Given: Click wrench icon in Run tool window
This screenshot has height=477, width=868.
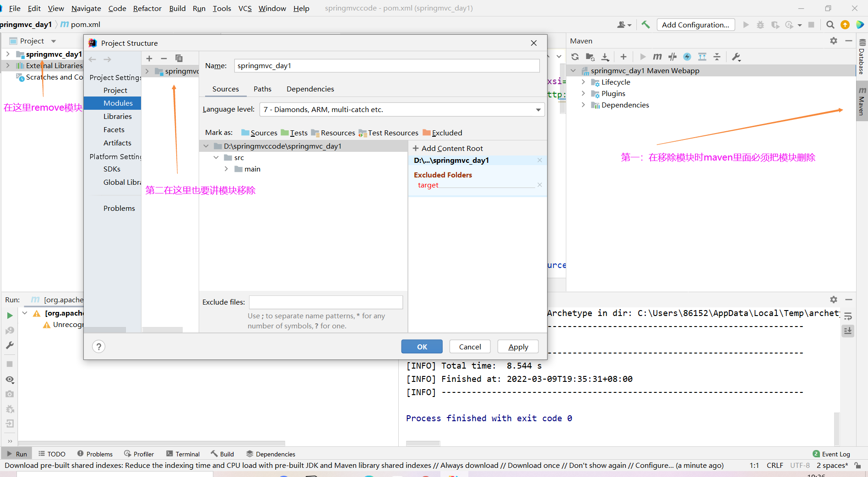Looking at the screenshot, I should (x=10, y=345).
